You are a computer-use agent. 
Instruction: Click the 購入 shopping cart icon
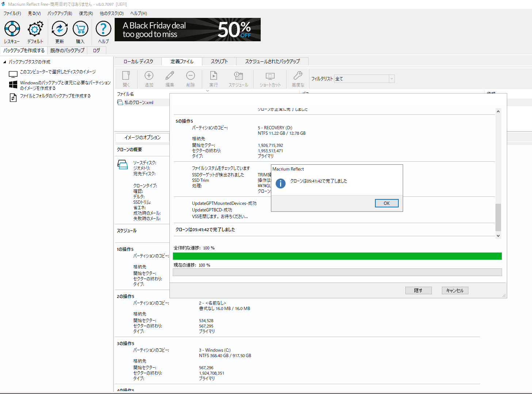click(80, 29)
